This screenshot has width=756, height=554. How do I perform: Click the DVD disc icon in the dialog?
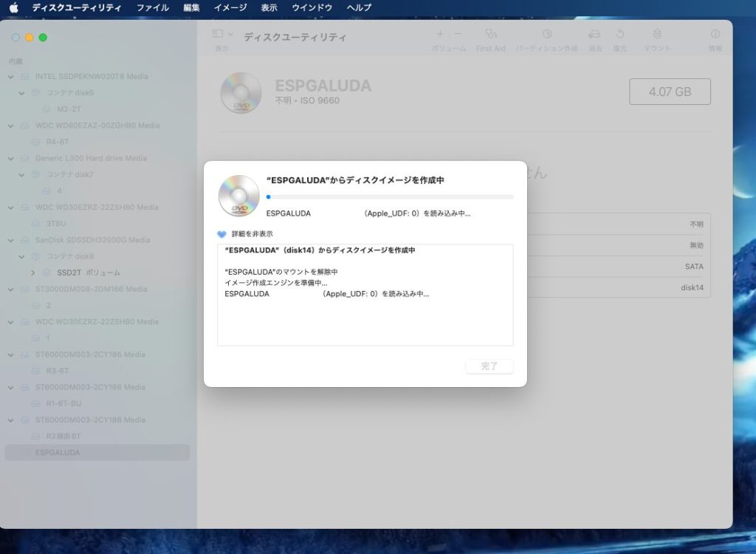238,196
